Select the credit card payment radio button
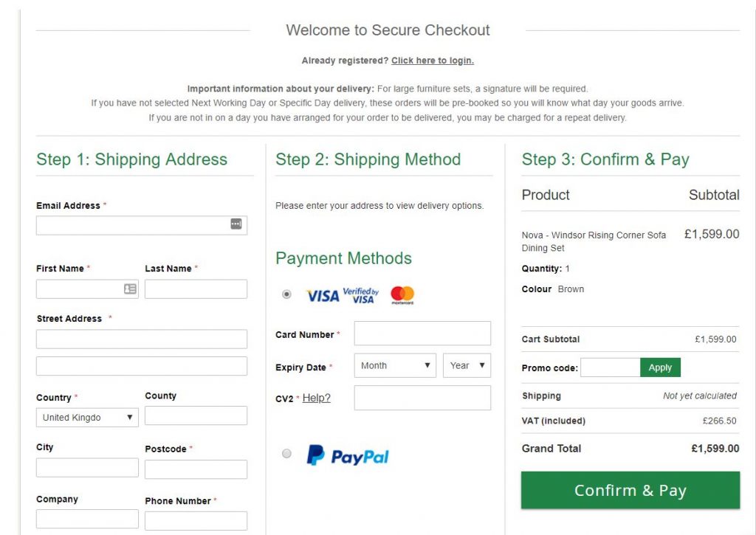This screenshot has width=756, height=535. click(x=286, y=294)
